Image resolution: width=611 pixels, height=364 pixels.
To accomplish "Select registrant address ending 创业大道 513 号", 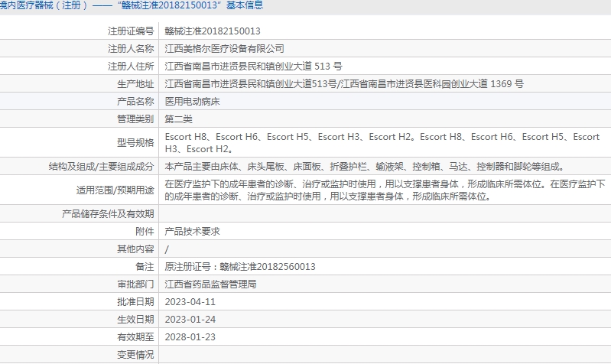I will (x=253, y=67).
